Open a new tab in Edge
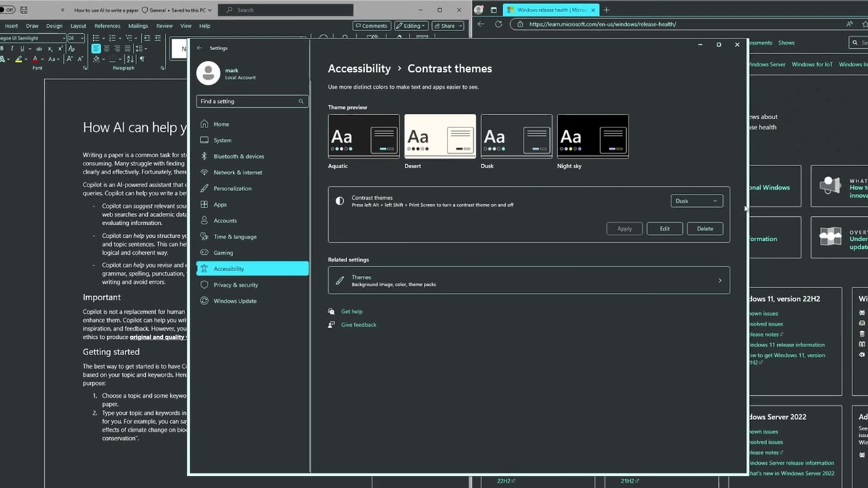 [x=606, y=9]
